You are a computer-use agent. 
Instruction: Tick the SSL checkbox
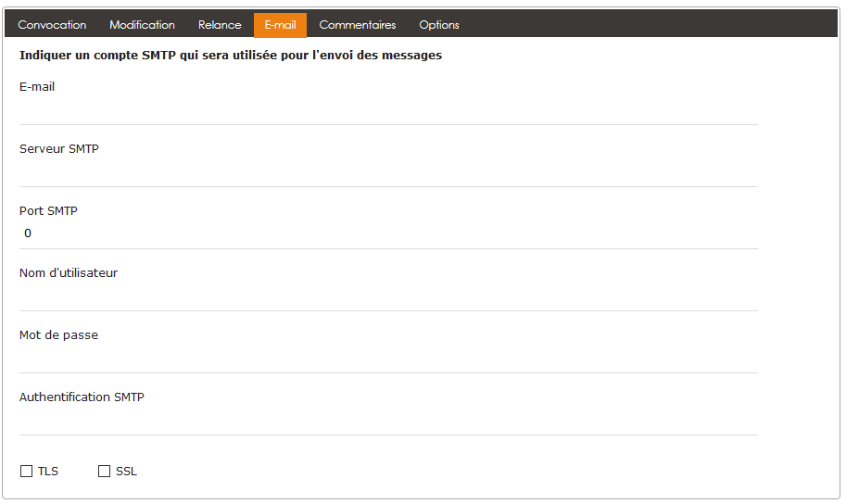tap(105, 472)
